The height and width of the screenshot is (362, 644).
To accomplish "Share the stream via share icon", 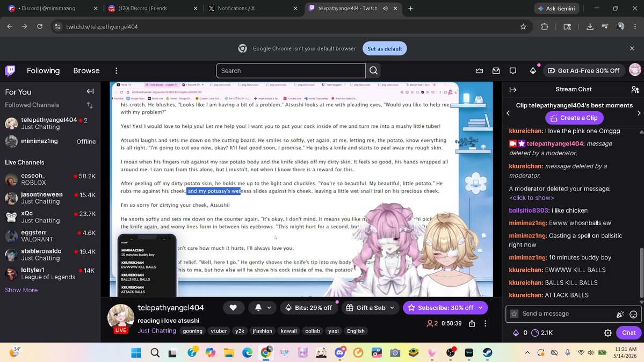I will click(x=472, y=323).
